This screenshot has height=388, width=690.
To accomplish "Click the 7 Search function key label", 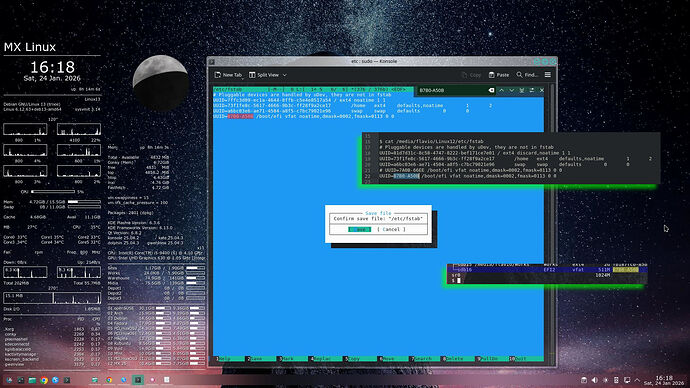I will (420, 359).
